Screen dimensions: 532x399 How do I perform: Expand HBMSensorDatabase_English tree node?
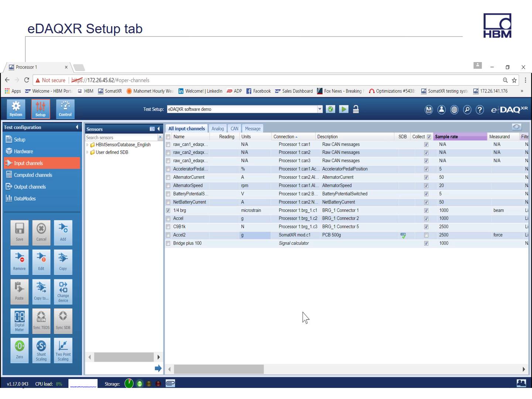[x=88, y=145]
